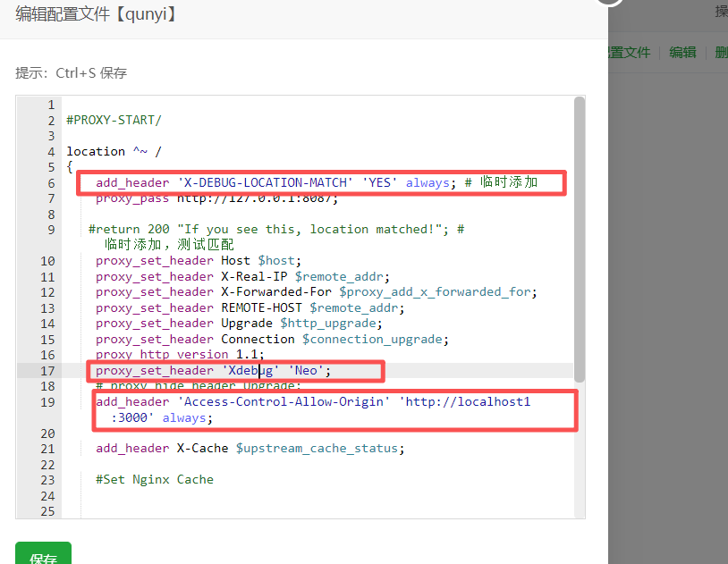This screenshot has height=564, width=728.
Task: Click the 编辑 link behind dialog
Action: coord(682,52)
